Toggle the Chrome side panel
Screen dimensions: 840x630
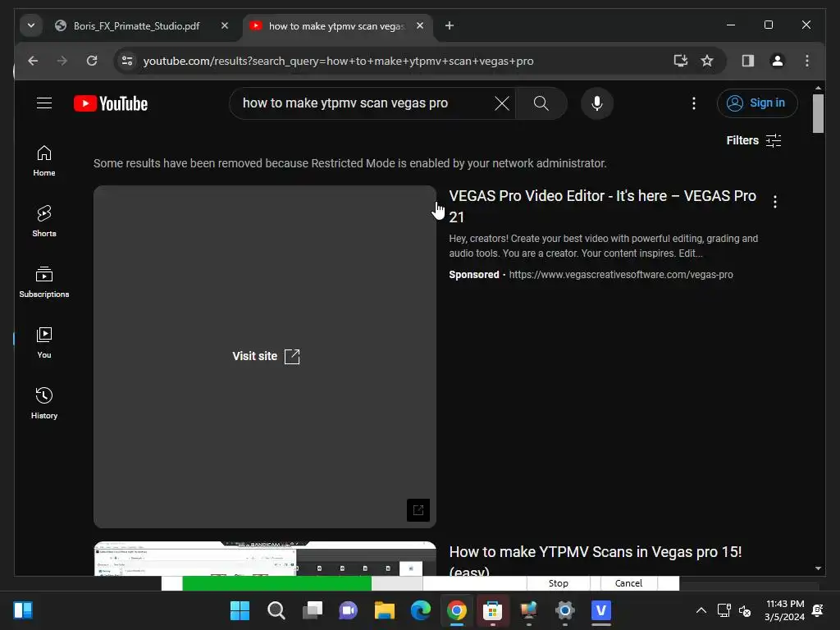[748, 61]
